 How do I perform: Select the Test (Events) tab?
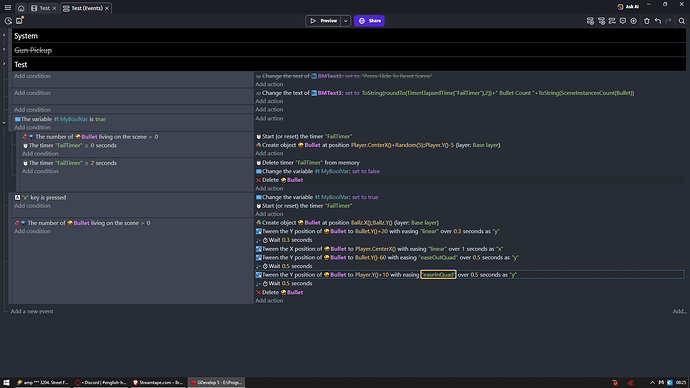86,8
